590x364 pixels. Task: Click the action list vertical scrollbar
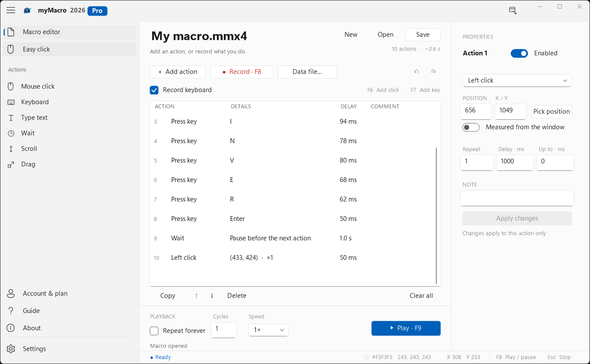[437, 215]
